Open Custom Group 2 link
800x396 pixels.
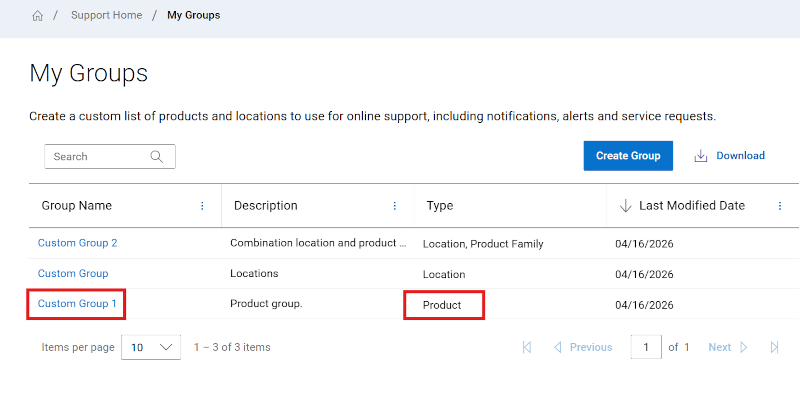point(78,243)
